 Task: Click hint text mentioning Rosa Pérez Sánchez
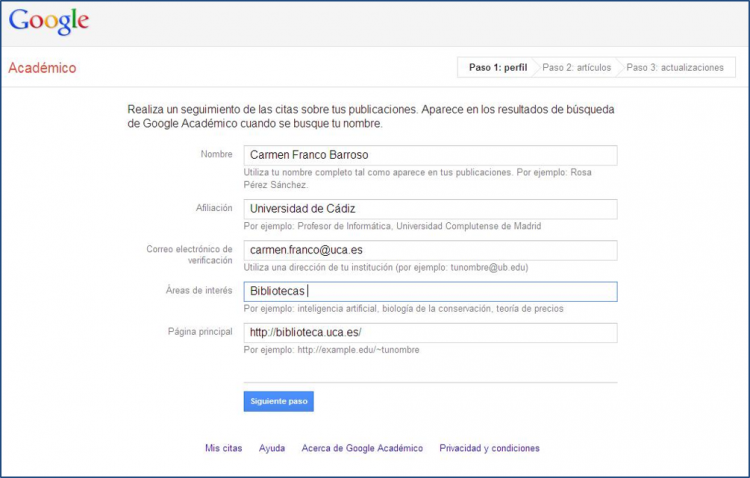(417, 178)
